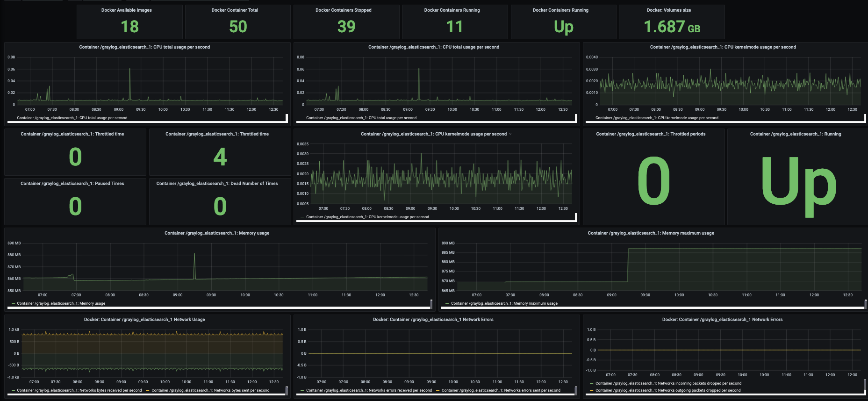The width and height of the screenshot is (868, 401).
Task: Click yellow color line of bytes sent legend
Action: tap(148, 390)
